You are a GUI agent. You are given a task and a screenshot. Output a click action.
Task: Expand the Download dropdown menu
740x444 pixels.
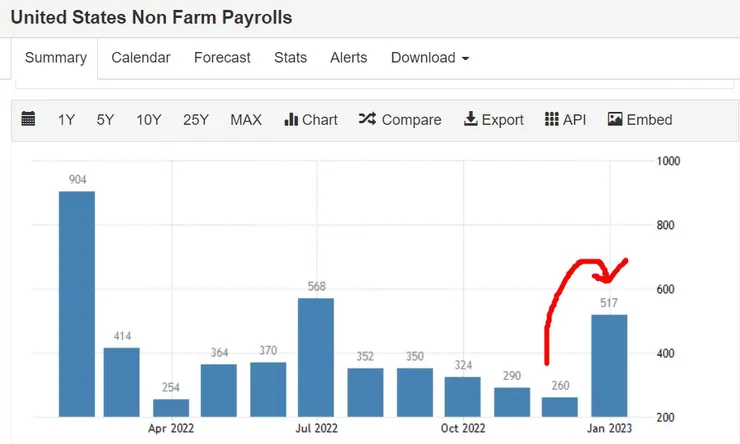[430, 58]
